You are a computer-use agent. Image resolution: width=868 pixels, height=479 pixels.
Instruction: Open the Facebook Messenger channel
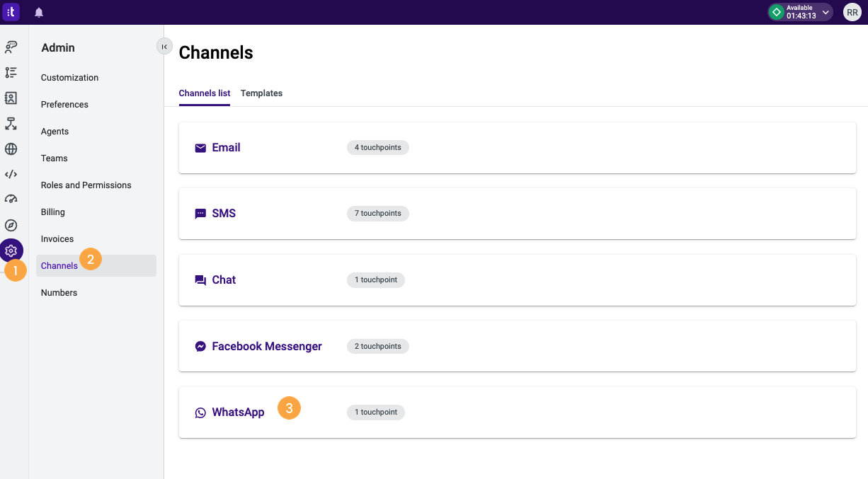pyautogui.click(x=266, y=347)
